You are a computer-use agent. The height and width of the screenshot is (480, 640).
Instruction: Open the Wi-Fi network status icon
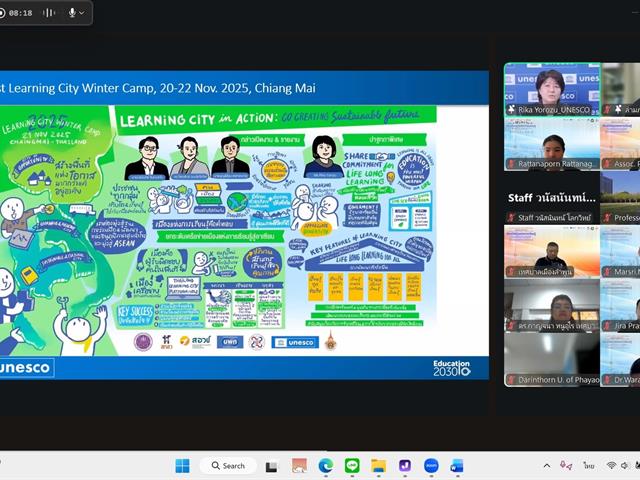[x=611, y=466]
